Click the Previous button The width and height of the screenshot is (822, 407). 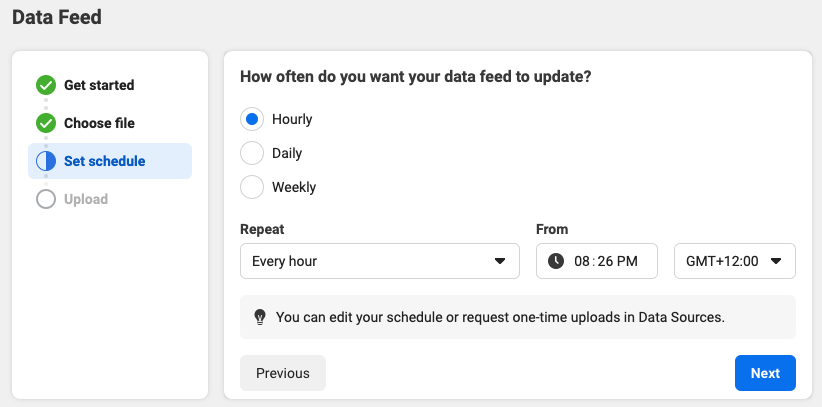(283, 373)
